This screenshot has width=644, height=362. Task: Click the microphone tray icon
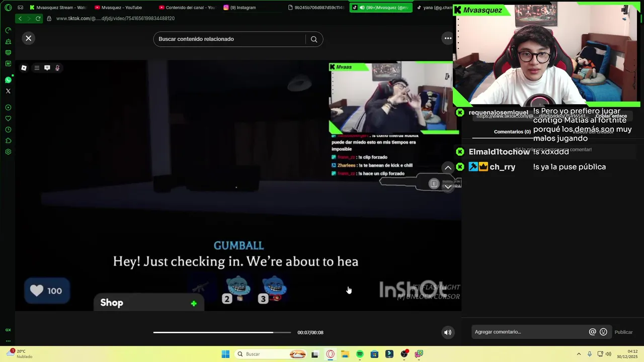click(590, 354)
